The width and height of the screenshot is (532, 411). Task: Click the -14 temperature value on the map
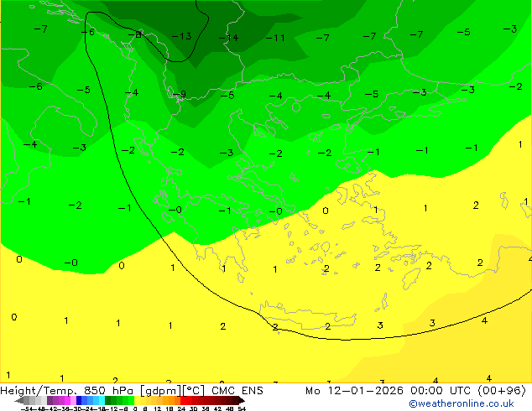229,38
